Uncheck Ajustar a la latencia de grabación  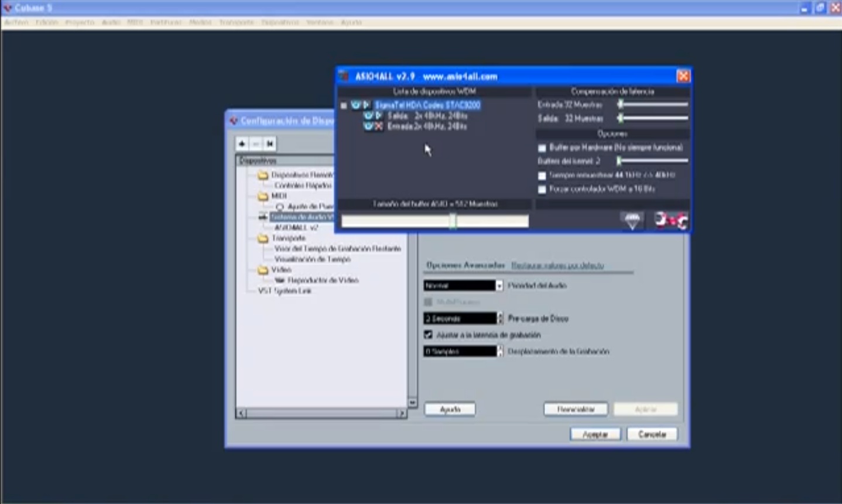[x=428, y=335]
